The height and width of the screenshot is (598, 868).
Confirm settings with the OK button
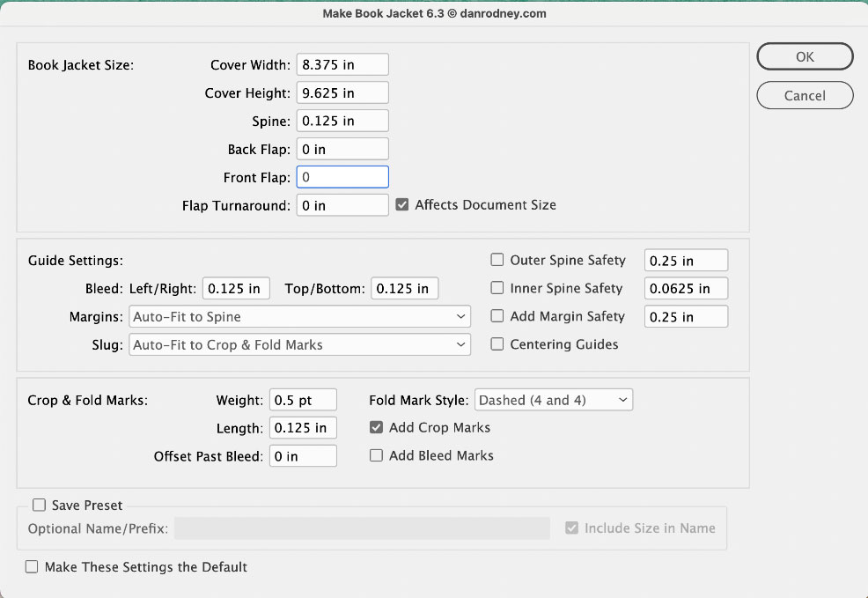click(805, 56)
